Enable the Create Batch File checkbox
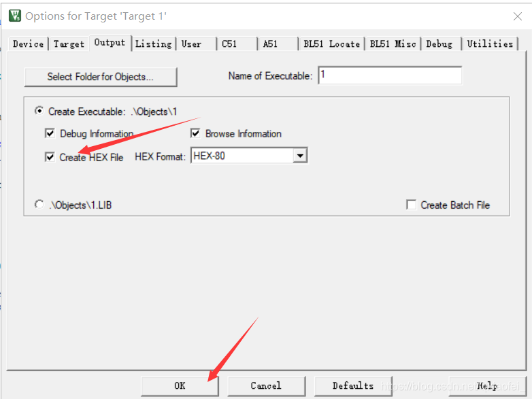The height and width of the screenshot is (399, 532). pos(411,205)
